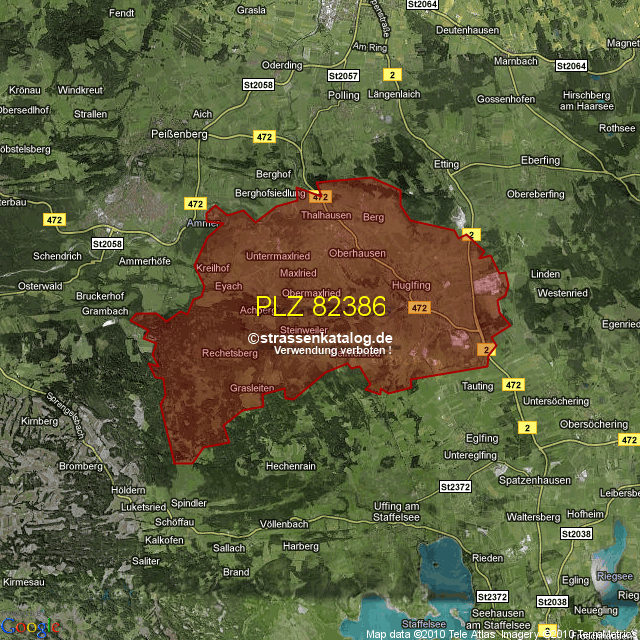
Task: Select the Oberhausen place label
Action: (357, 253)
